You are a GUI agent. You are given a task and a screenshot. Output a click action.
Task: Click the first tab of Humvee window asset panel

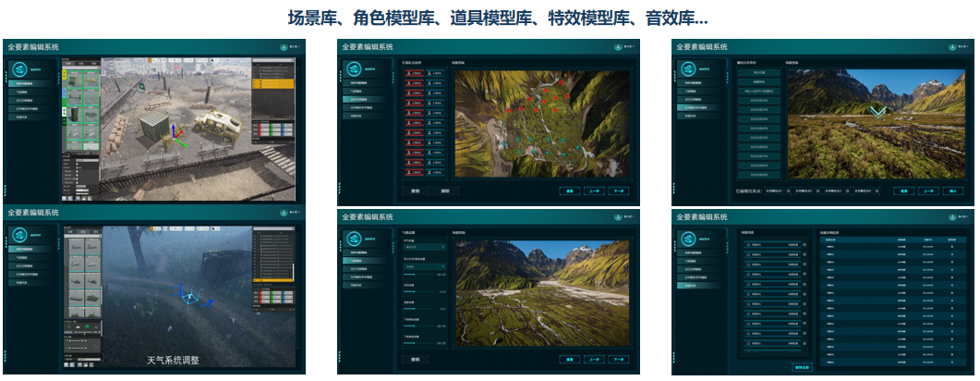[70, 64]
